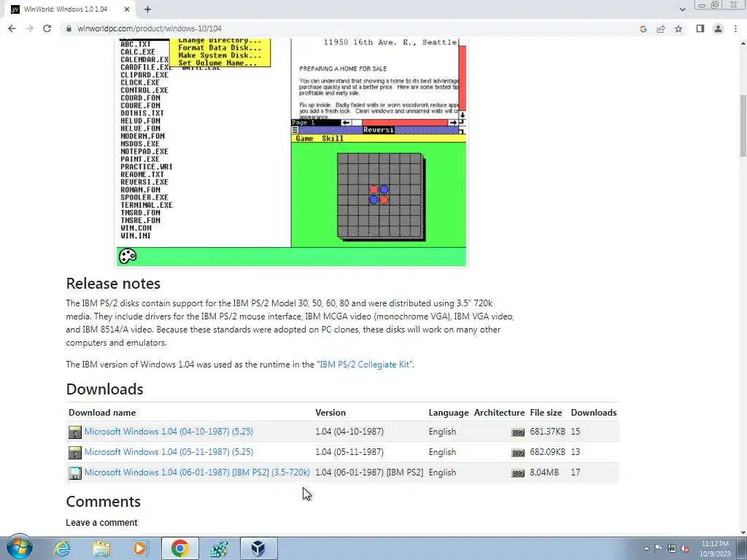Click the 1.04 (05-11-1987) version cell
Image resolution: width=747 pixels, height=560 pixels.
[x=349, y=452]
